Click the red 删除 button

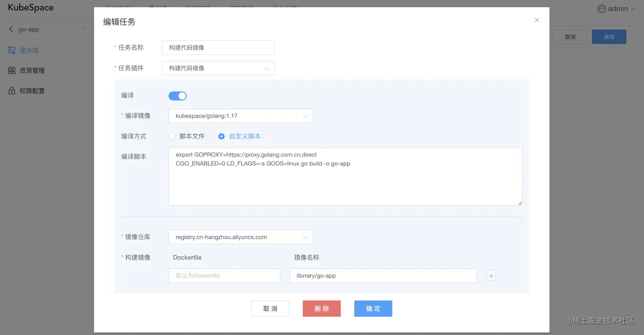click(x=322, y=309)
